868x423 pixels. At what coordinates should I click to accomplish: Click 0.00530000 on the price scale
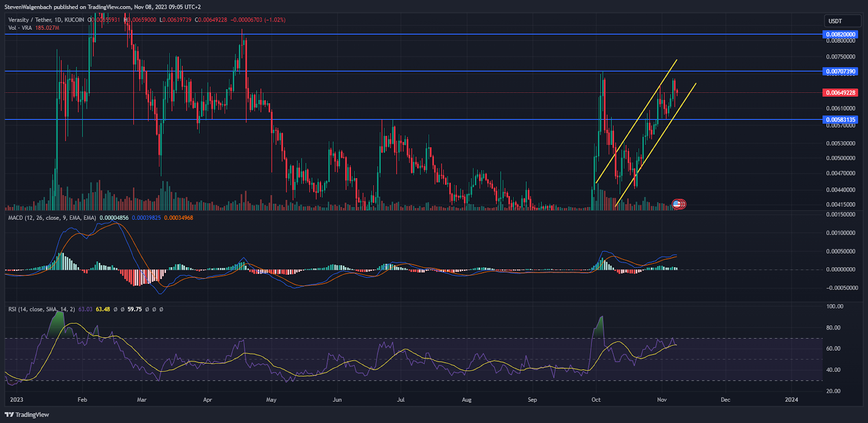840,143
